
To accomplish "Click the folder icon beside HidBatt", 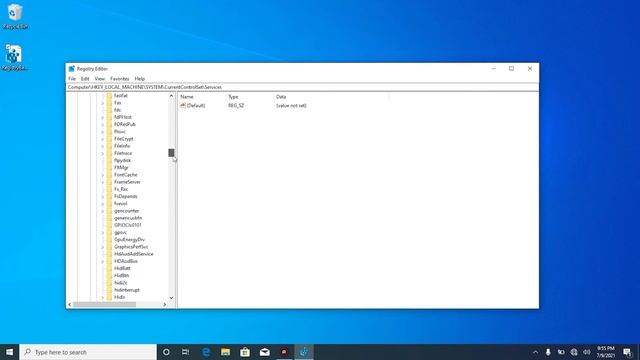I will coord(109,268).
